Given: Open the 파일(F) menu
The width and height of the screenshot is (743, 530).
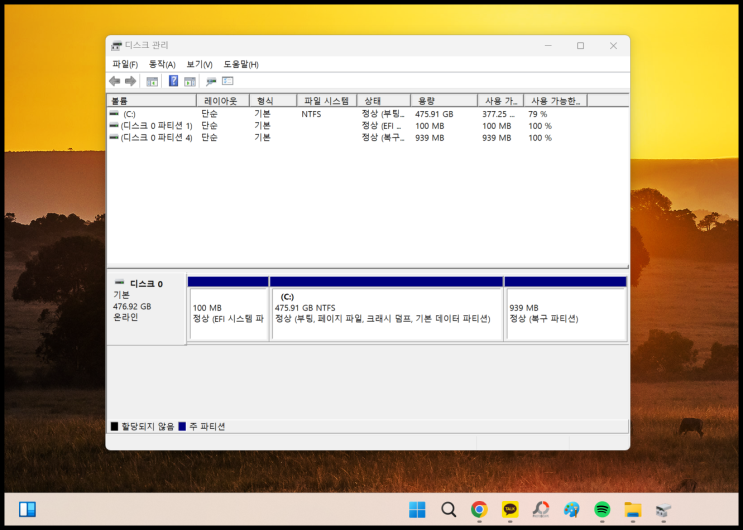Looking at the screenshot, I should tap(125, 64).
